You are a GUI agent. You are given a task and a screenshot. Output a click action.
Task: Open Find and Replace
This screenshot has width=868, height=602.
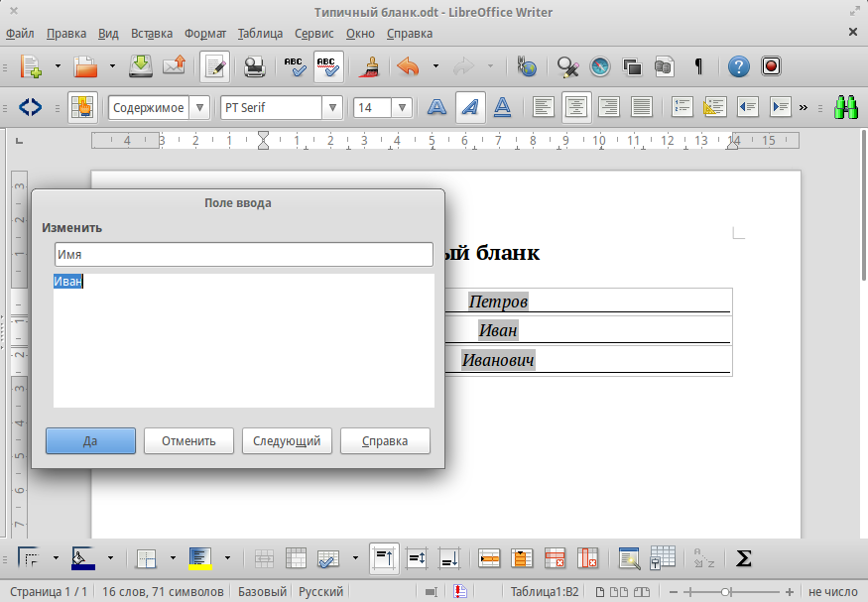point(567,66)
